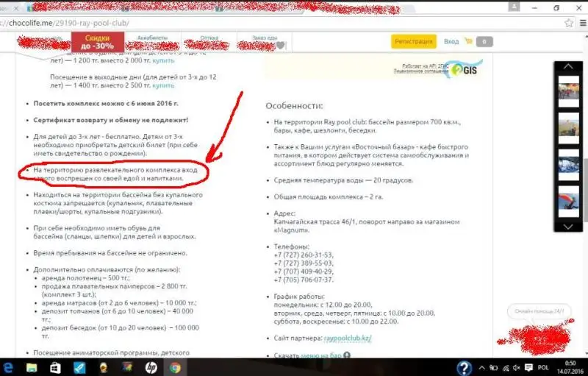Open the Chrome menu hamburger icon

(584, 23)
